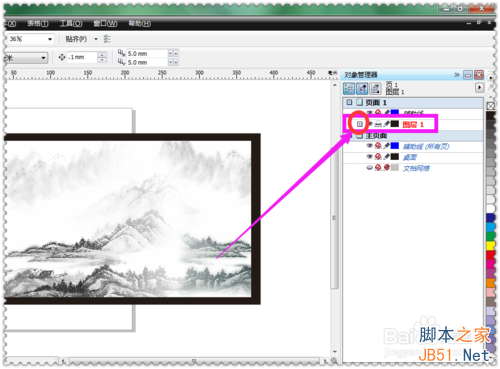Click stepper beside duplicate X 5.0 mm

click(173, 53)
